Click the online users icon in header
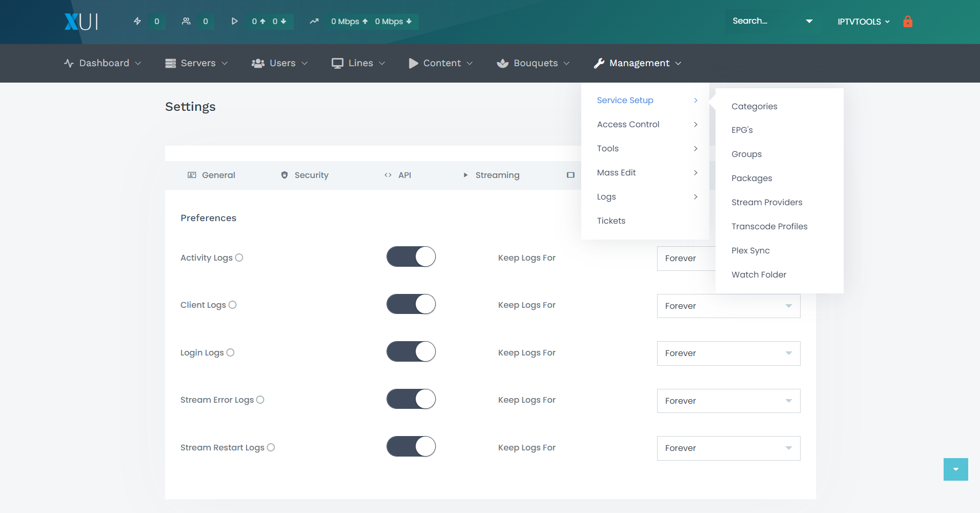The height and width of the screenshot is (513, 980). (x=186, y=21)
